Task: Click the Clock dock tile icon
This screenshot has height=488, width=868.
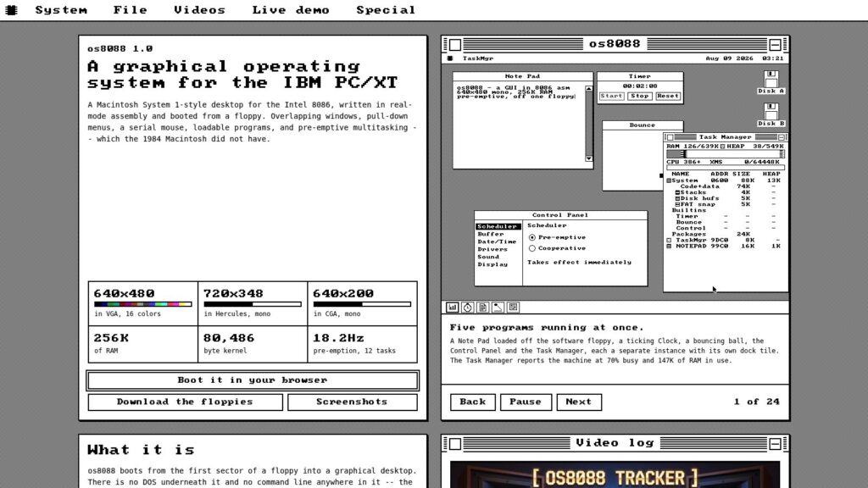Action: tap(467, 307)
